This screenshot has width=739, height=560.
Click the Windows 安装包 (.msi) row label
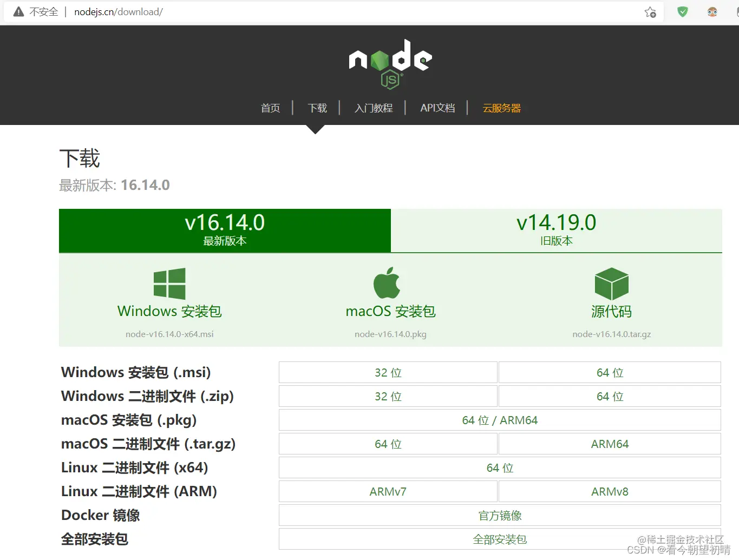point(136,372)
